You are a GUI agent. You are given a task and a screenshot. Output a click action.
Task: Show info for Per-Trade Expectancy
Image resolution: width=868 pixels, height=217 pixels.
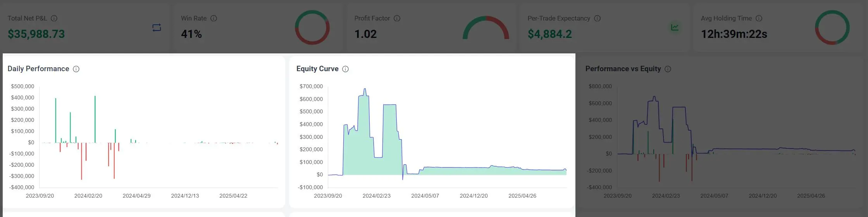(597, 18)
